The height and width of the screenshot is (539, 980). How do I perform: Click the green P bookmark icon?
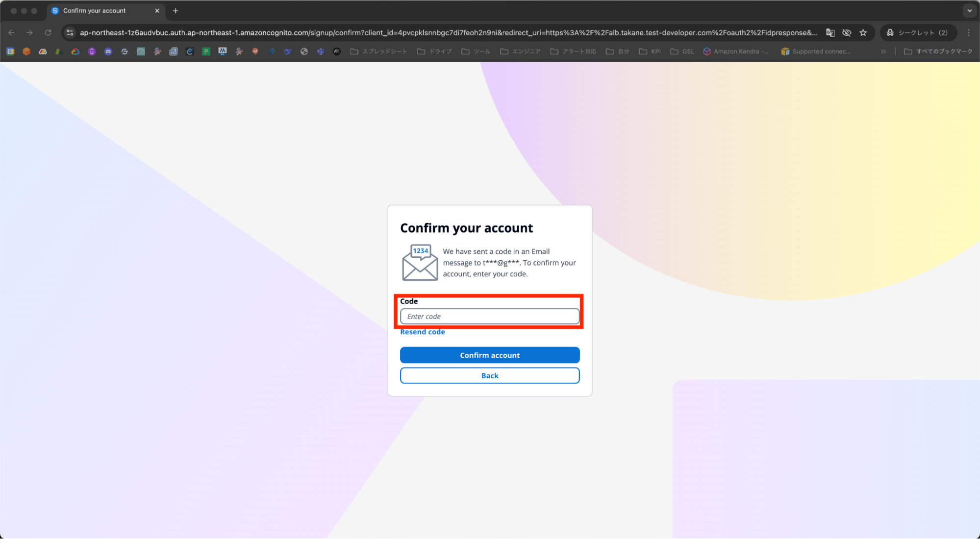(206, 51)
